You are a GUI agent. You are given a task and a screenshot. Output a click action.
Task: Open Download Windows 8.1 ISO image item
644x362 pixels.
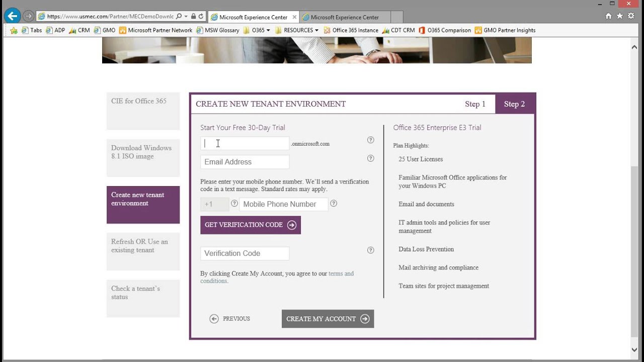click(x=143, y=157)
